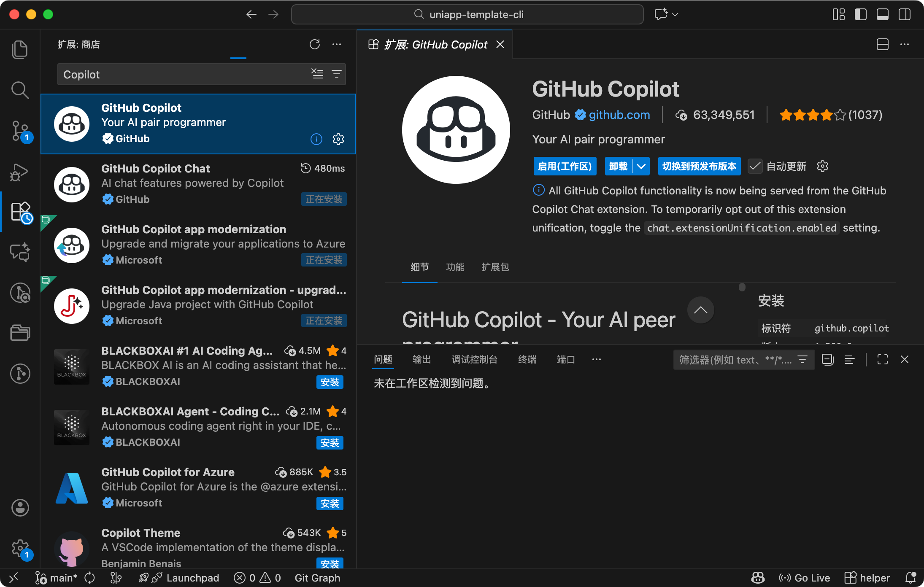Expand the uninstall dropdown arrow
Viewport: 924px width, 587px height.
tap(641, 166)
